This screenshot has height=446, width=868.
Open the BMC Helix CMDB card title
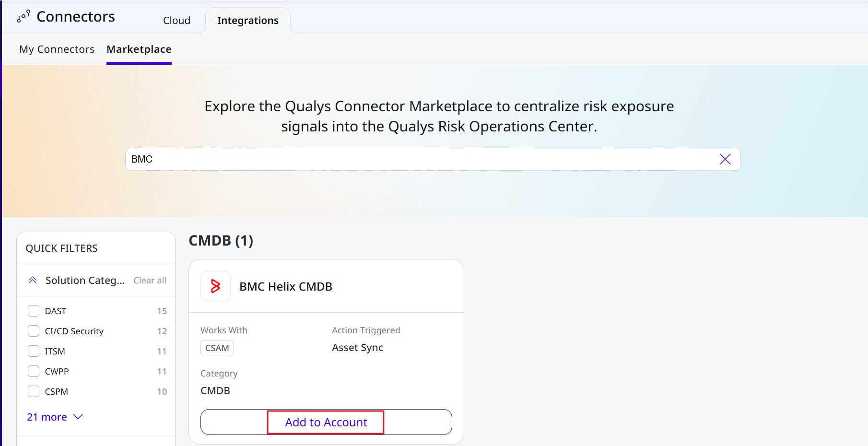point(286,287)
